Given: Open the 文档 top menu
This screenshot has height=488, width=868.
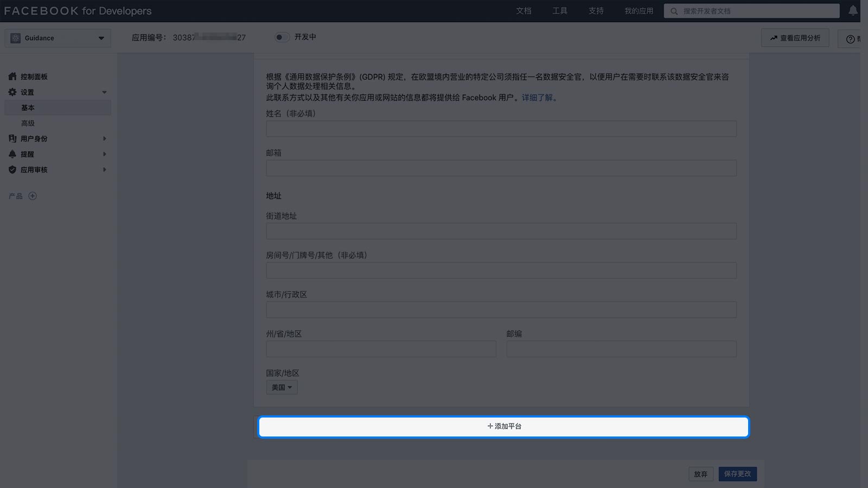Looking at the screenshot, I should pos(524,11).
